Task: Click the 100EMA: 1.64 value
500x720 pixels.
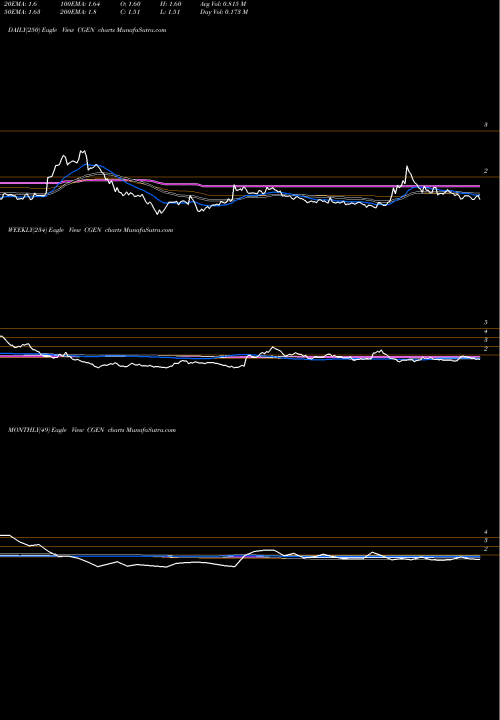Action: (80, 4)
